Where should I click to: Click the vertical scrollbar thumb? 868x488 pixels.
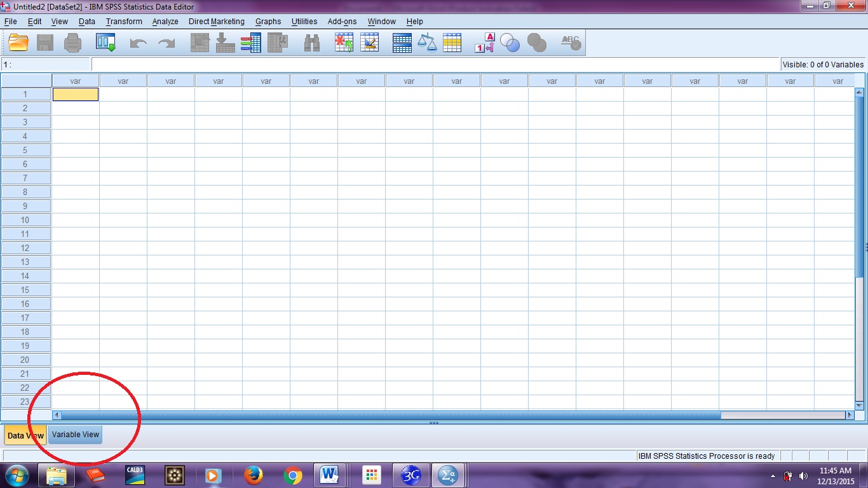click(860, 187)
